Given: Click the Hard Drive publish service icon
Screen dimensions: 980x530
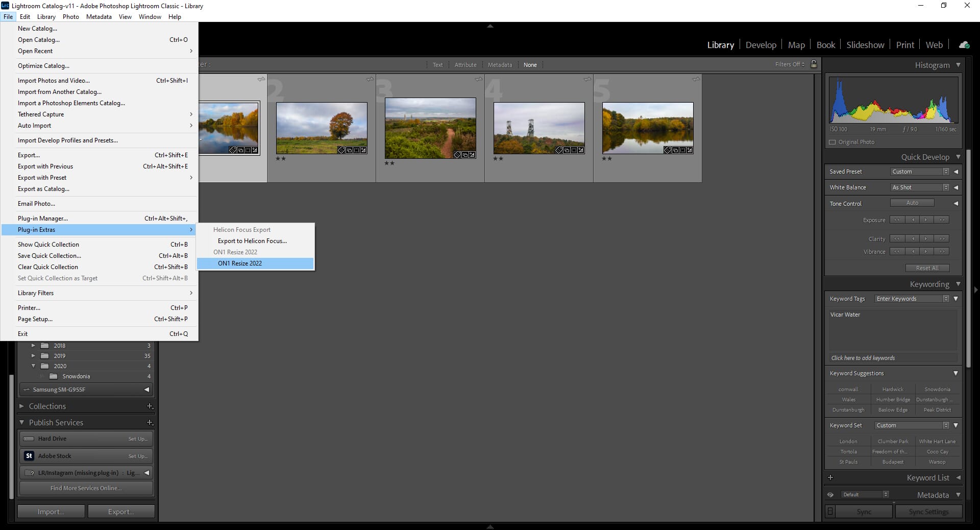Looking at the screenshot, I should coord(29,439).
